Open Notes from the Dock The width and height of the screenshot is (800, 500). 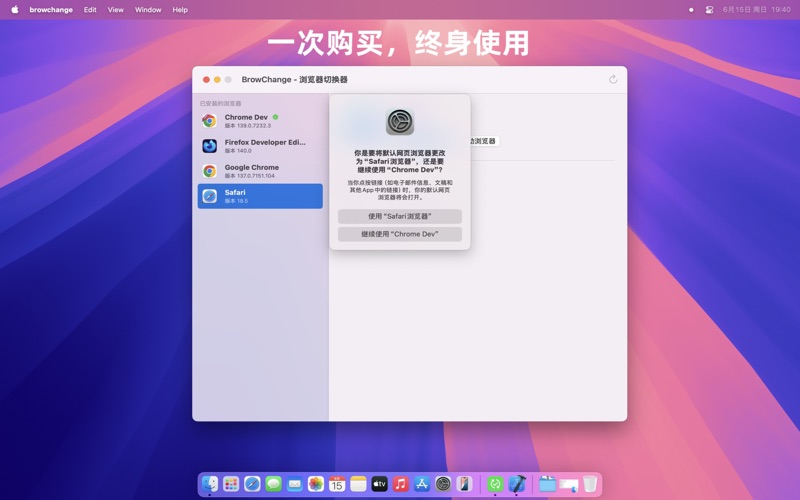(x=358, y=484)
